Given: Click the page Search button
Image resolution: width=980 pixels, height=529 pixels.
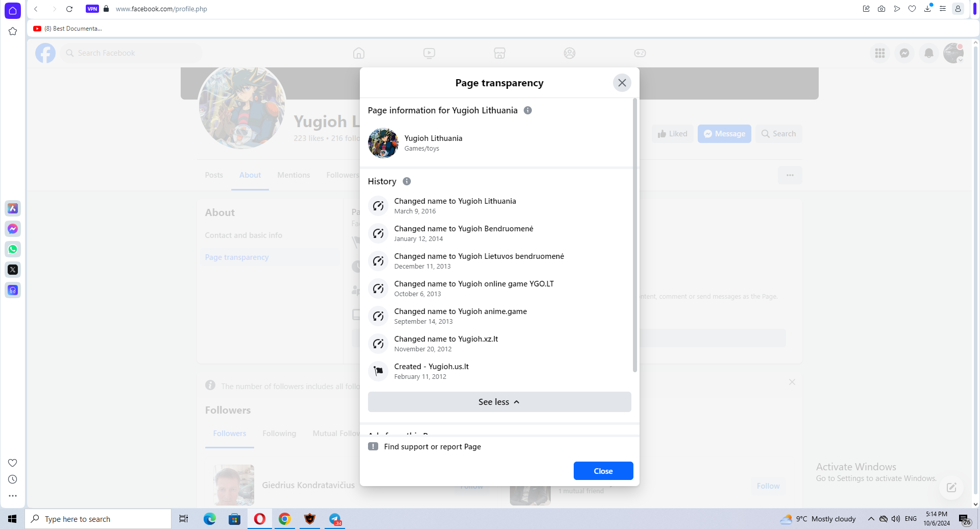Looking at the screenshot, I should pyautogui.click(x=779, y=134).
